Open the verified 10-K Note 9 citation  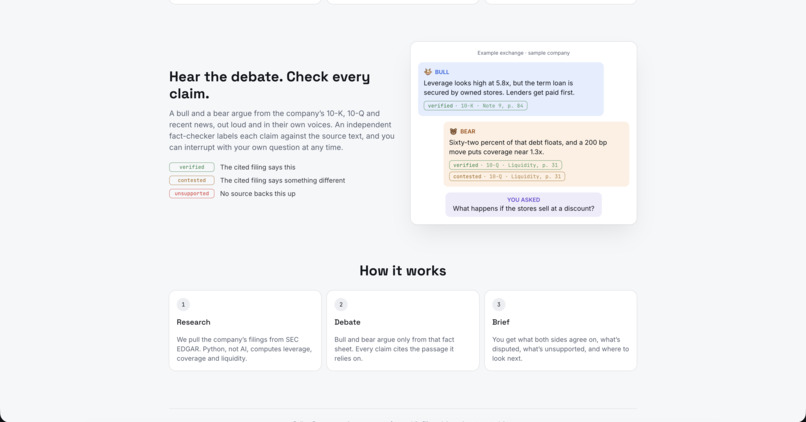tap(475, 106)
